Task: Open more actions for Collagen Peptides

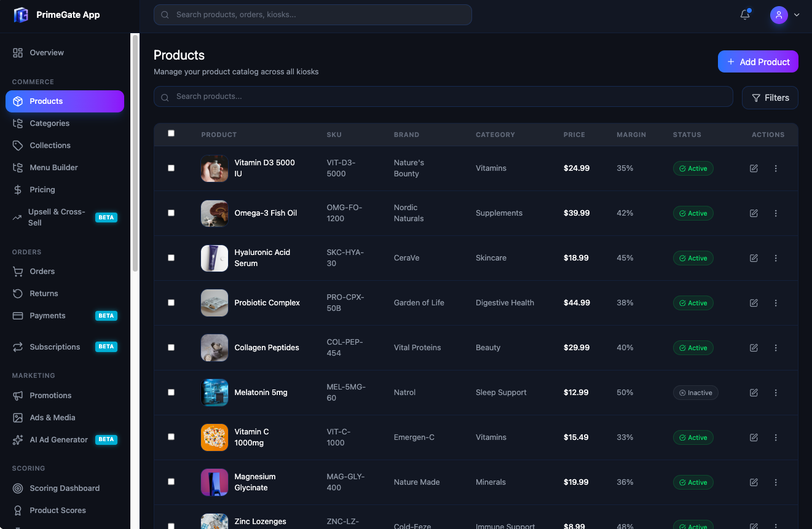Action: tap(776, 348)
